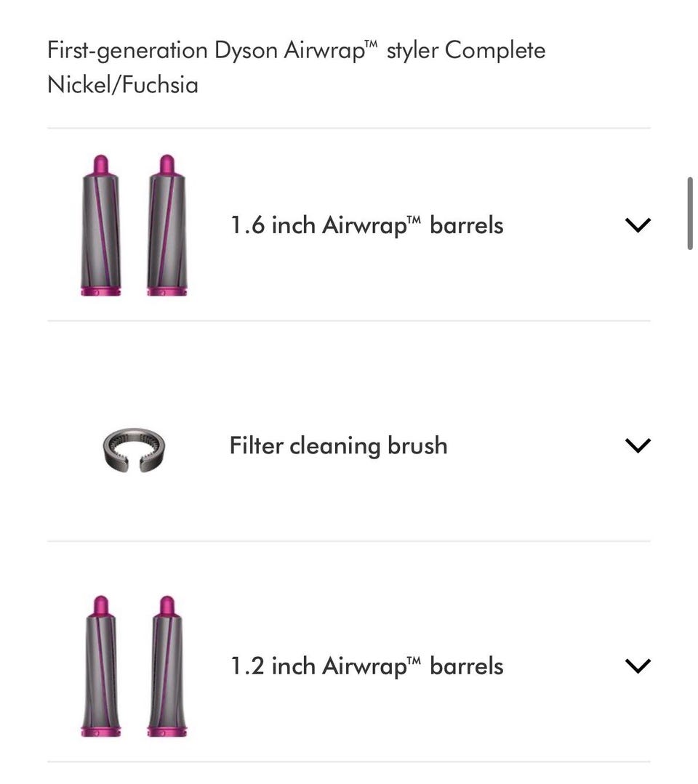Click the word "Complete" in the product title

[495, 51]
